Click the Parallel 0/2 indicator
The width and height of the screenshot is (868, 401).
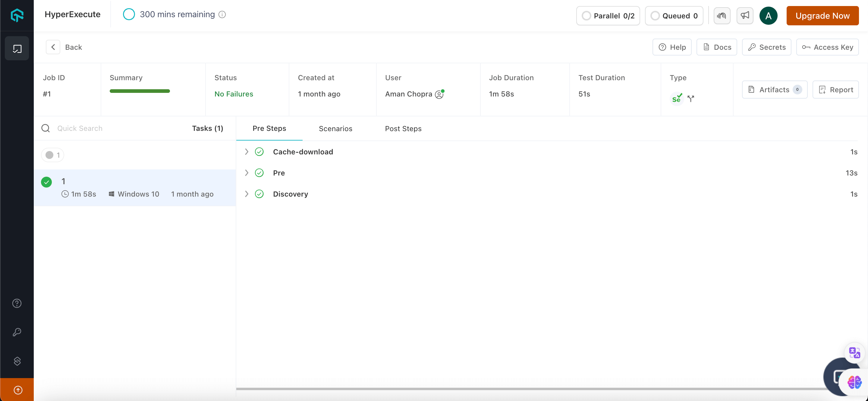[608, 15]
